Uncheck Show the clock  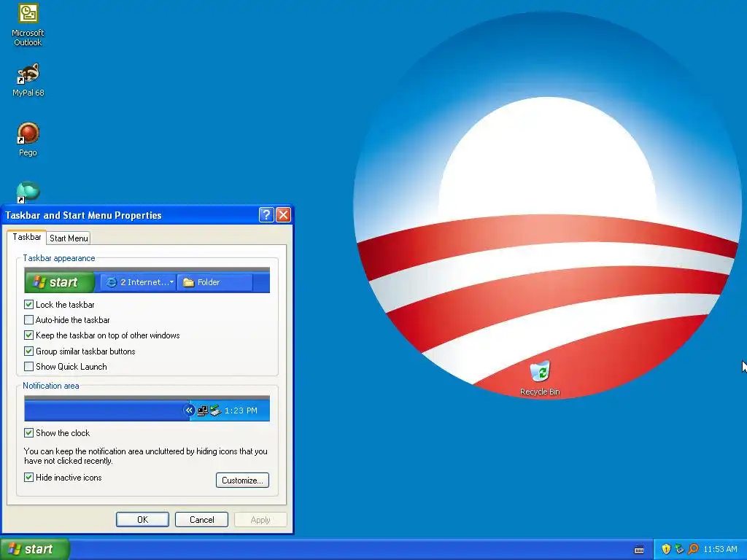click(x=28, y=432)
